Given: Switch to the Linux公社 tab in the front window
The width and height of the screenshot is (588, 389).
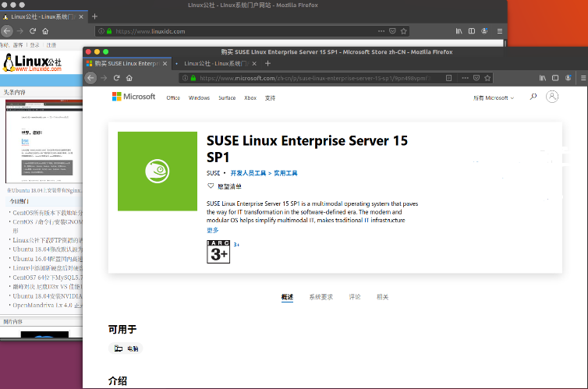Looking at the screenshot, I should click(215, 64).
